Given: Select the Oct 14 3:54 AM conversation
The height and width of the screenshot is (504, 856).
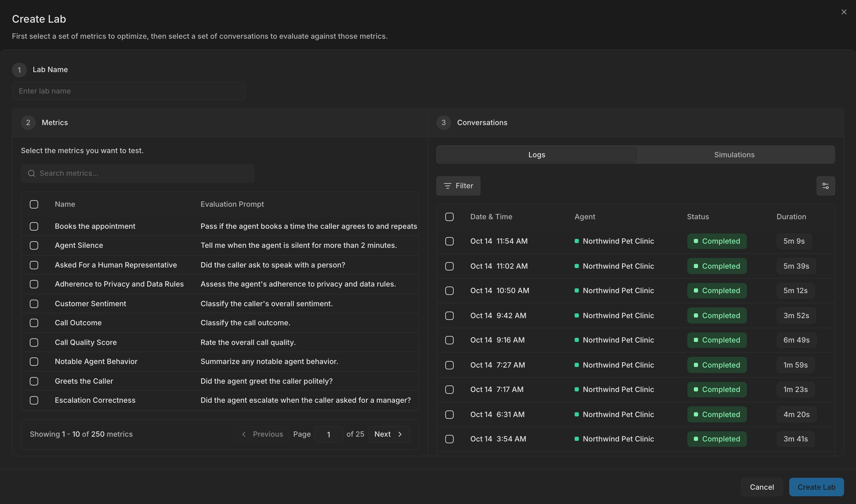Looking at the screenshot, I should (x=449, y=439).
